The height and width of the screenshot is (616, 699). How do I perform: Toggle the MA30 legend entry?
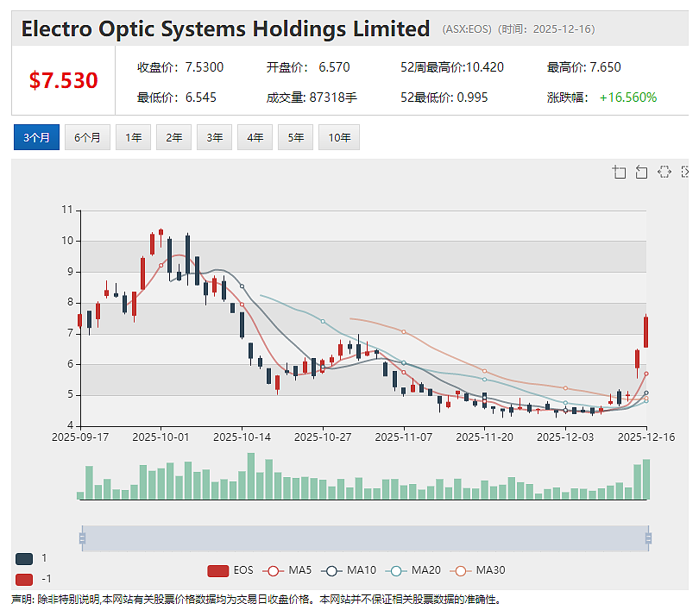[x=478, y=570]
